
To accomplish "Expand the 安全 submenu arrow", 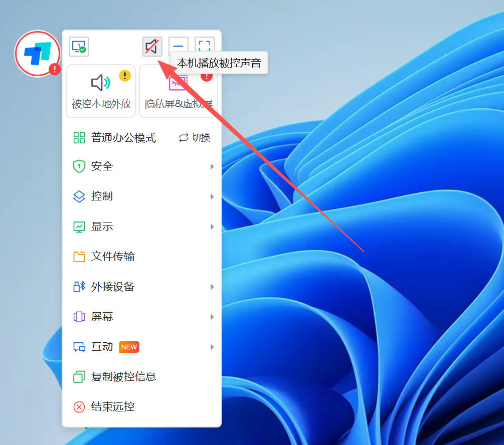I will tap(212, 166).
